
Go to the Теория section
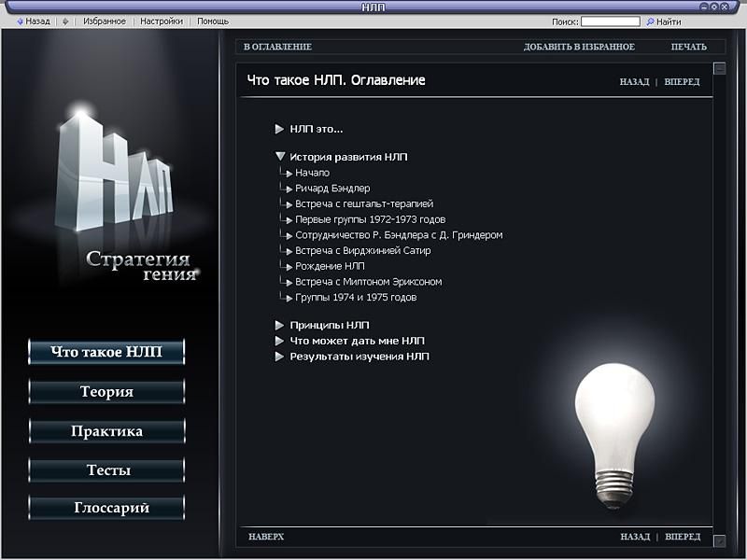point(106,392)
